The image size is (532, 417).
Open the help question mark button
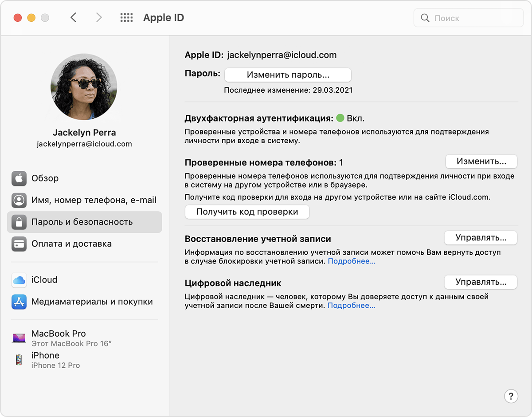click(x=511, y=396)
